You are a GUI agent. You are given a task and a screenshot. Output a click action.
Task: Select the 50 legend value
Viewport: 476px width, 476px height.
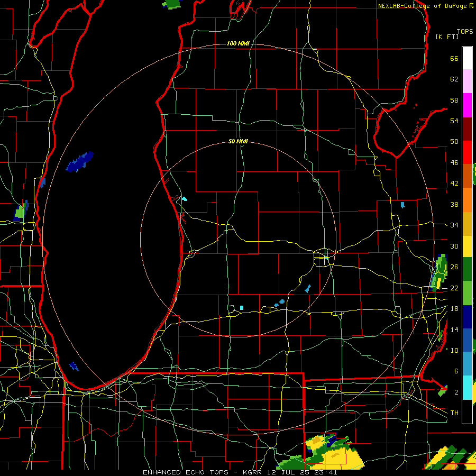[454, 141]
